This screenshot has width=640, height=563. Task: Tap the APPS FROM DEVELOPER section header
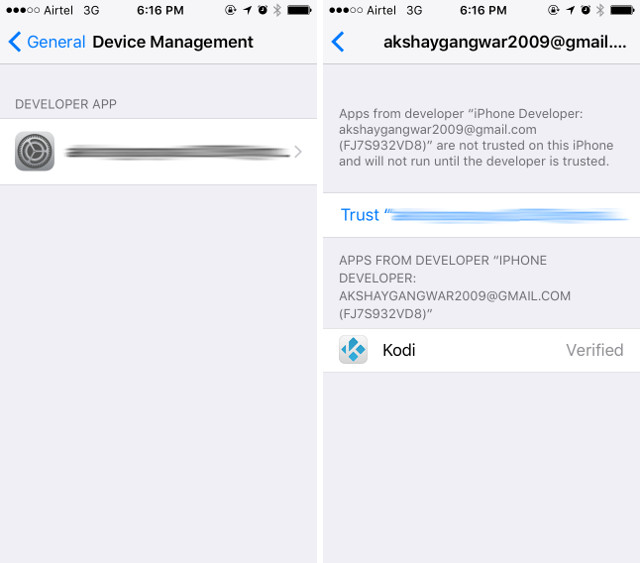[x=455, y=287]
